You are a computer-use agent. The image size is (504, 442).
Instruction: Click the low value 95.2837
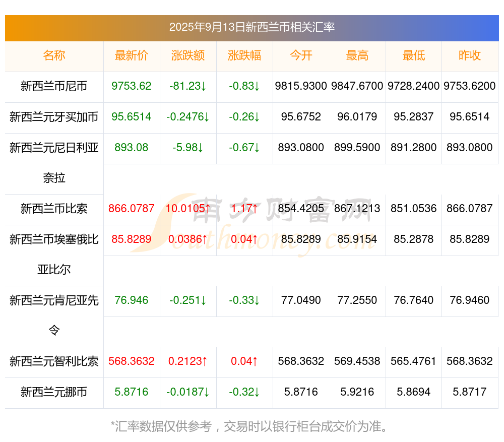click(x=414, y=117)
